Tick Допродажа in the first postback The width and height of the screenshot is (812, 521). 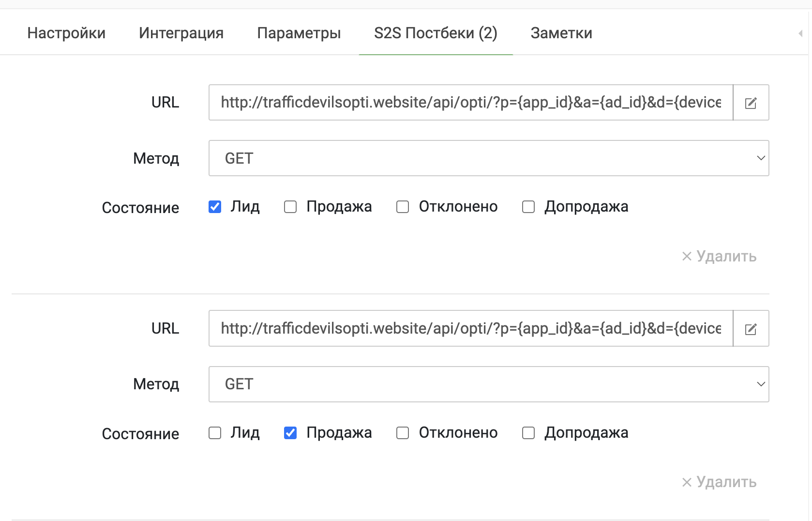click(528, 207)
